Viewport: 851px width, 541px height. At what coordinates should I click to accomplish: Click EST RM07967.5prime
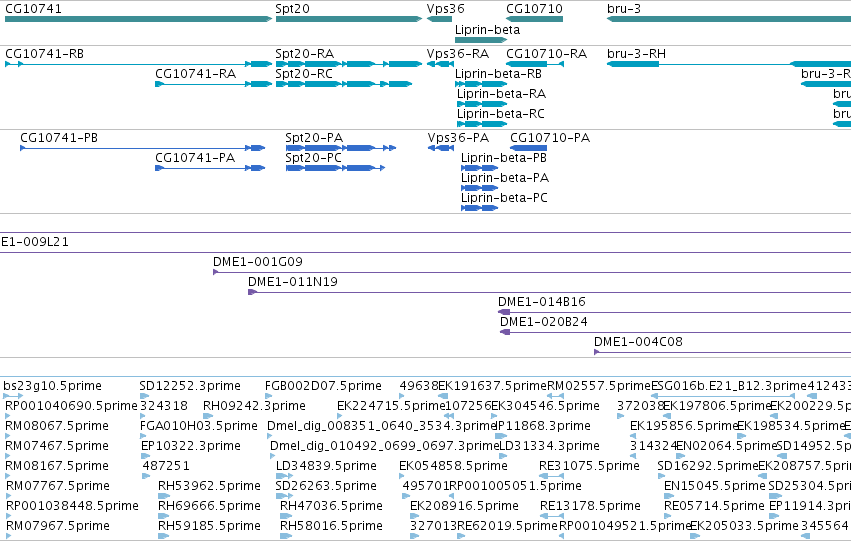click(x=58, y=527)
